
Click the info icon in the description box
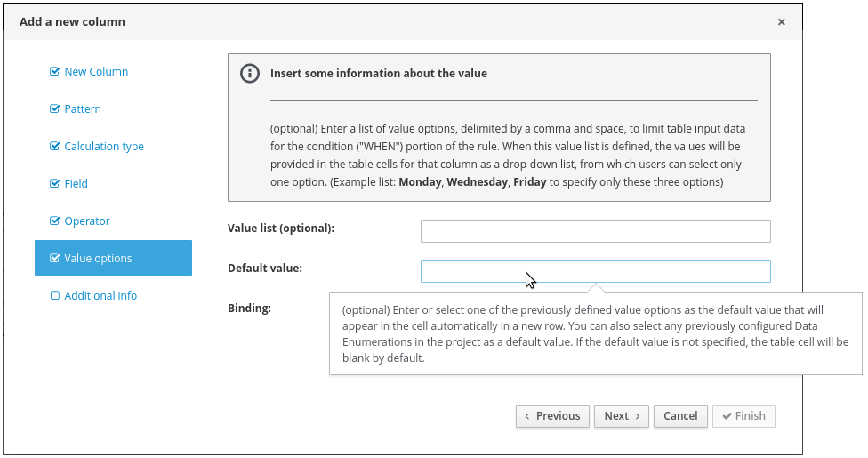click(250, 74)
